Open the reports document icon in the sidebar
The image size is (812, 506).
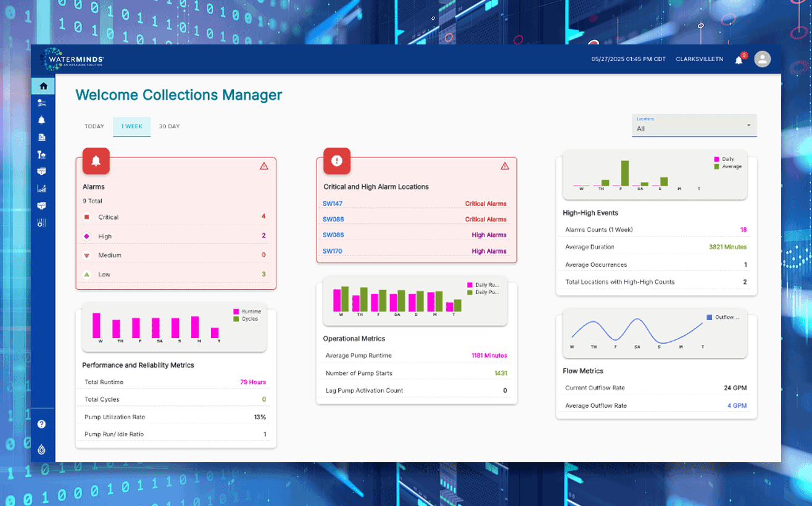tap(42, 137)
